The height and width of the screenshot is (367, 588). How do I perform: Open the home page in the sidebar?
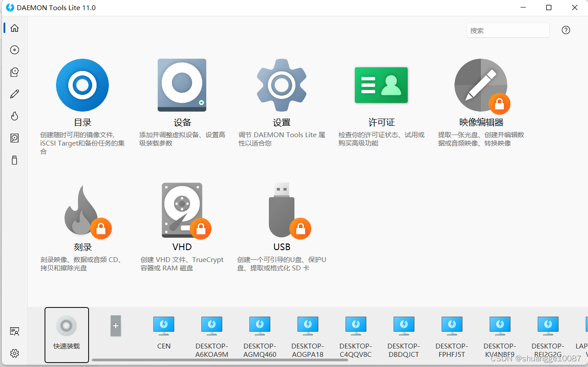pyautogui.click(x=15, y=28)
